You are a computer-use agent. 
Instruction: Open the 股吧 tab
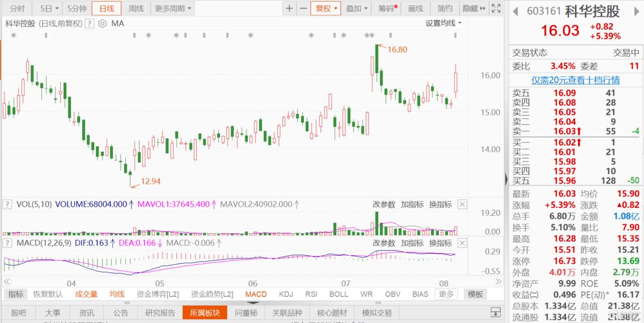tap(18, 313)
